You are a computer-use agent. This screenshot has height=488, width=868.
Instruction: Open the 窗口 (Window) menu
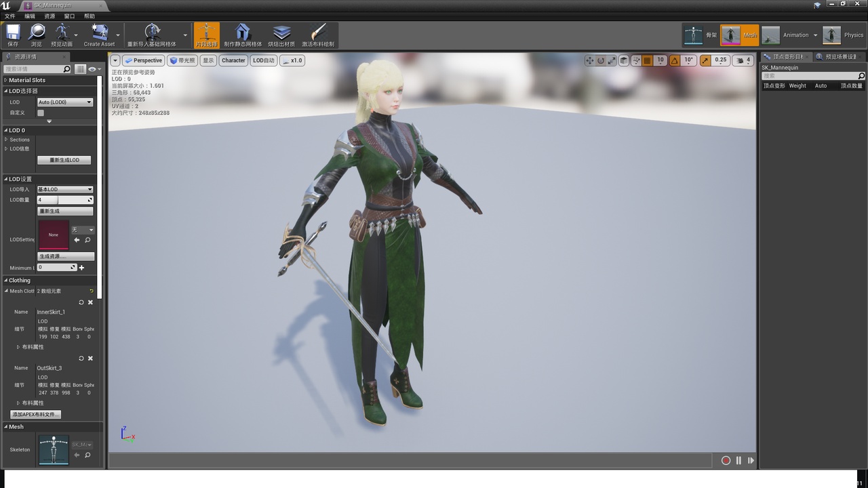point(69,16)
